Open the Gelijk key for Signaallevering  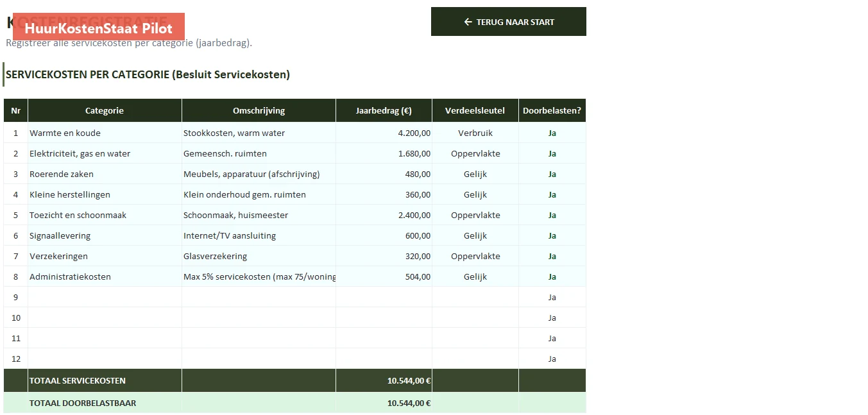(475, 235)
